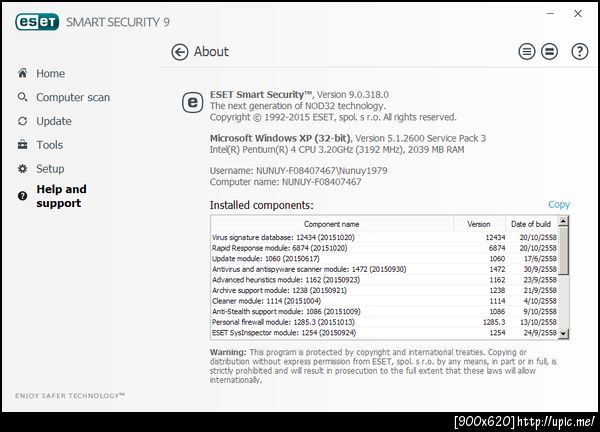Click the Computer scan magnifier icon
The width and height of the screenshot is (600, 432).
click(x=23, y=97)
